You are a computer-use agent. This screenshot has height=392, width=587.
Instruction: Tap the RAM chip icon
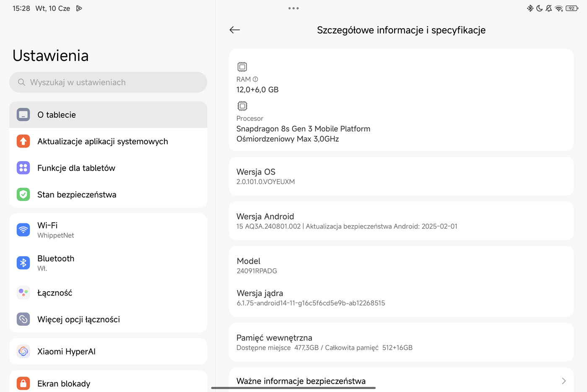tap(242, 67)
